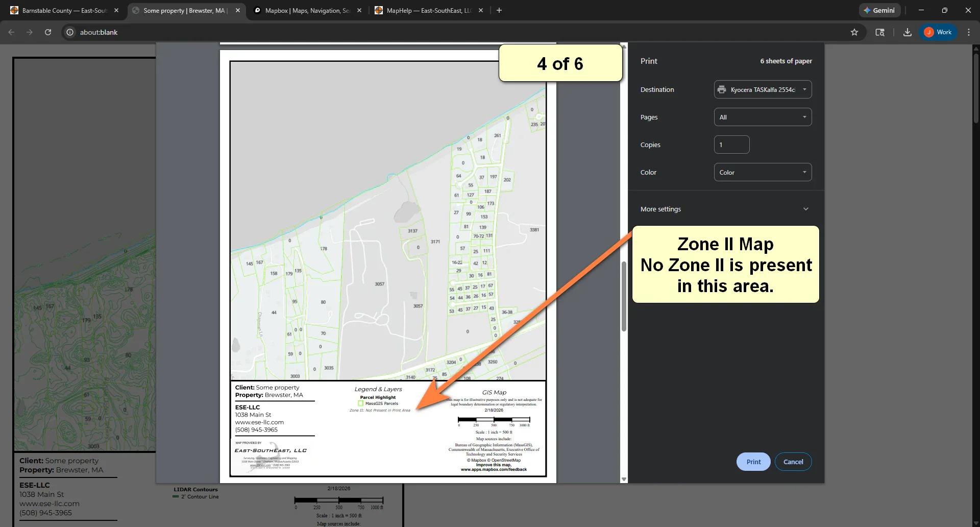The width and height of the screenshot is (980, 527).
Task: Open the Work profile menu
Action: (x=938, y=32)
